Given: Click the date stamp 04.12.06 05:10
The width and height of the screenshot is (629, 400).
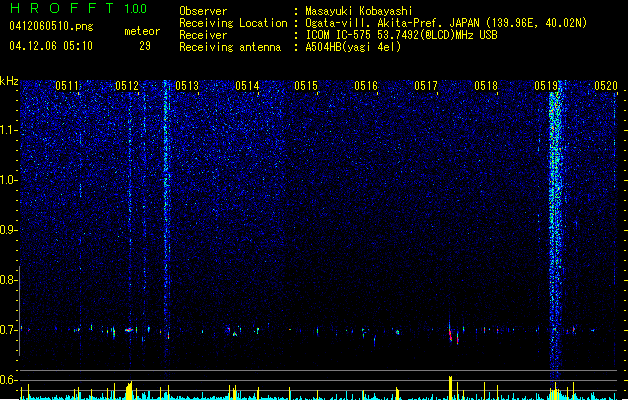Looking at the screenshot, I should point(51,46).
